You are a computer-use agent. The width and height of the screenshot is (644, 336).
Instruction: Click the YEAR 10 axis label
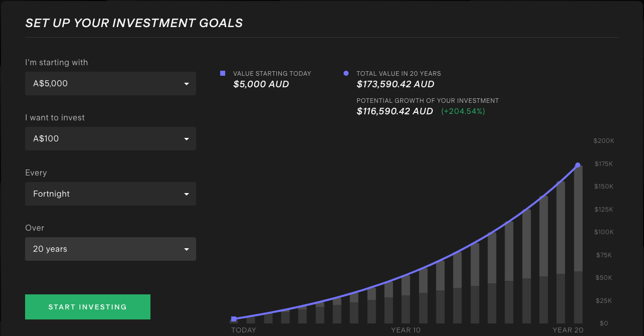click(406, 330)
